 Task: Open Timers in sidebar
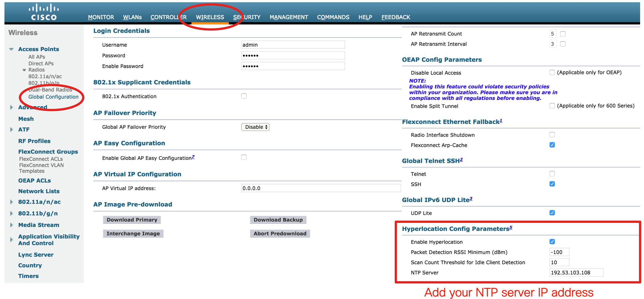[x=28, y=276]
